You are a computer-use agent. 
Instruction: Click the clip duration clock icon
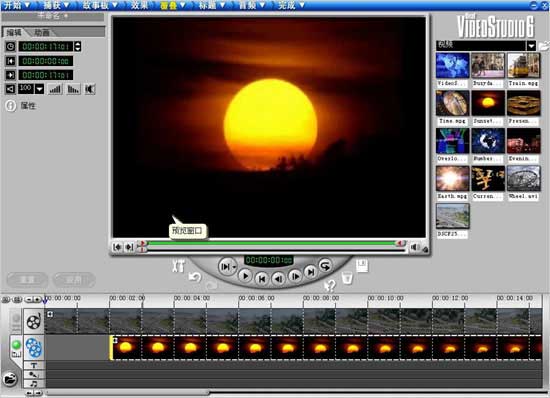coord(11,46)
